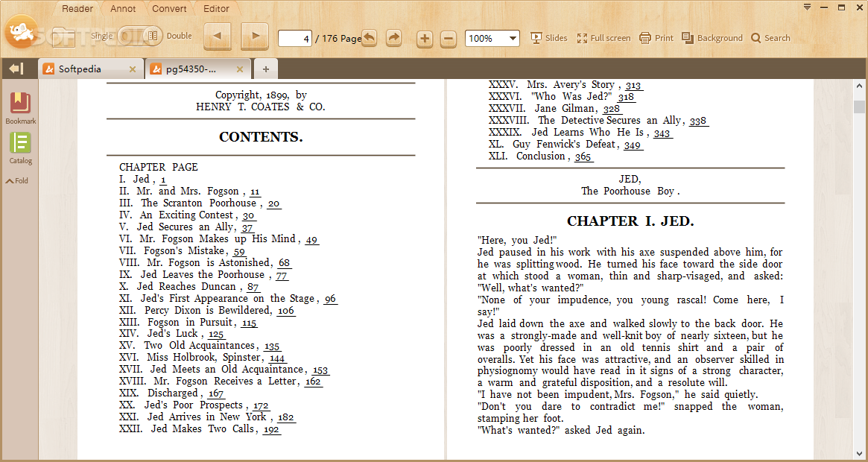This screenshot has width=868, height=462.
Task: Follow page link 87 for Jed Reaches Duncan
Action: tap(253, 287)
